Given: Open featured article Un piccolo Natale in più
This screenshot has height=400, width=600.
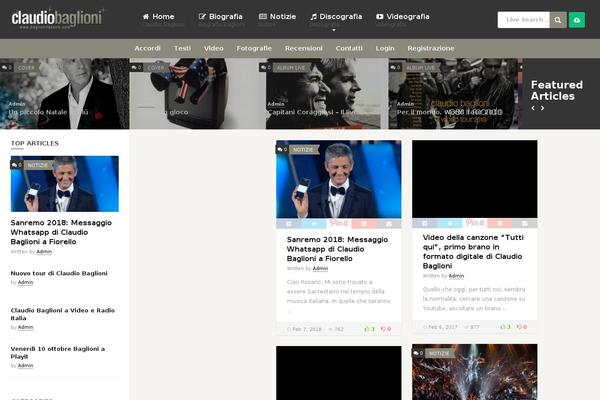Looking at the screenshot, I should coord(48,112).
